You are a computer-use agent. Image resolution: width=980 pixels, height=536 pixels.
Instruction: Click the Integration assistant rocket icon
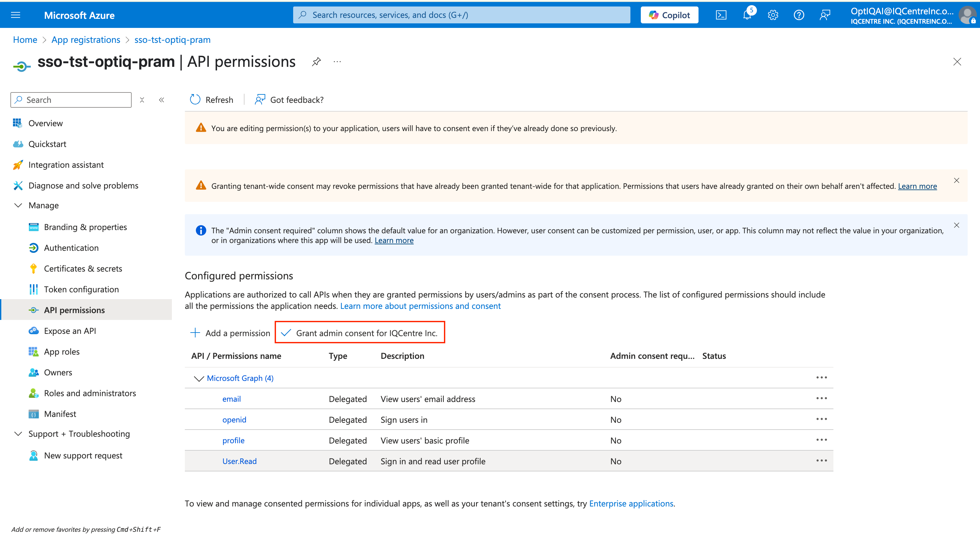click(18, 164)
